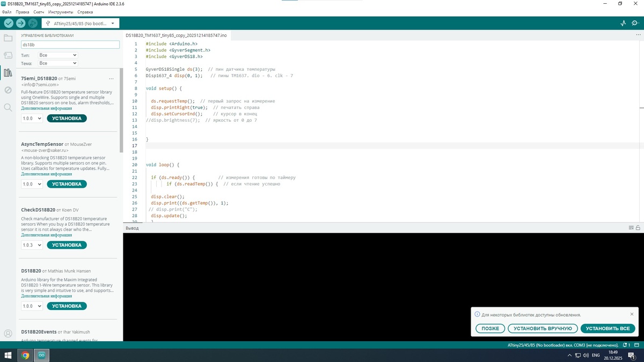Install the DS18B20 library by Mathias Munk Hansen

point(67,306)
